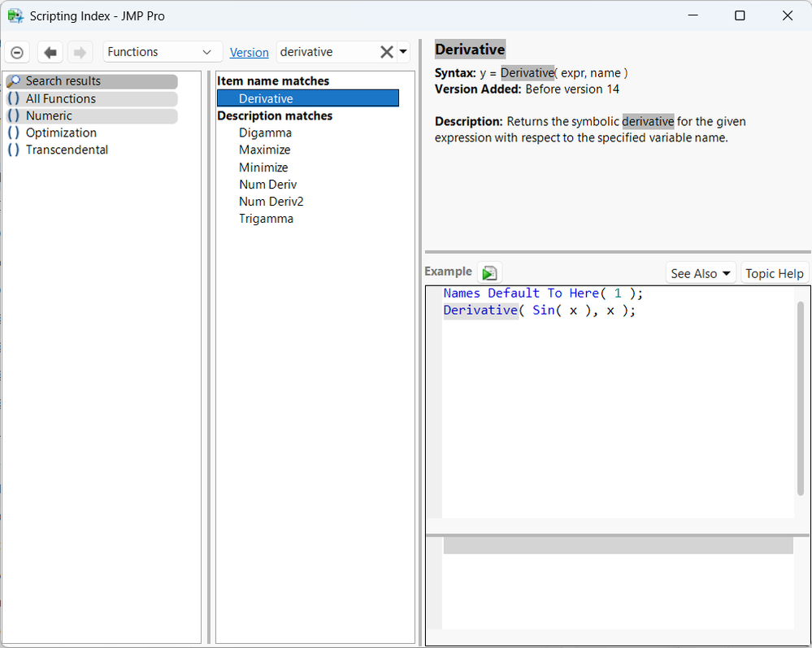Close the Scripting Index window
Screen dimensions: 812x648
pyautogui.click(x=787, y=15)
